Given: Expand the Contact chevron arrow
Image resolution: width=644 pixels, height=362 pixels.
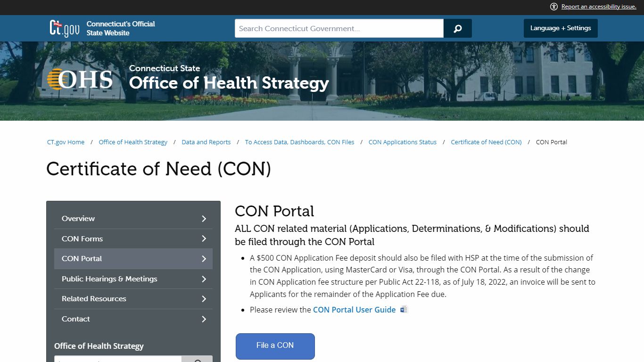Looking at the screenshot, I should pyautogui.click(x=204, y=319).
